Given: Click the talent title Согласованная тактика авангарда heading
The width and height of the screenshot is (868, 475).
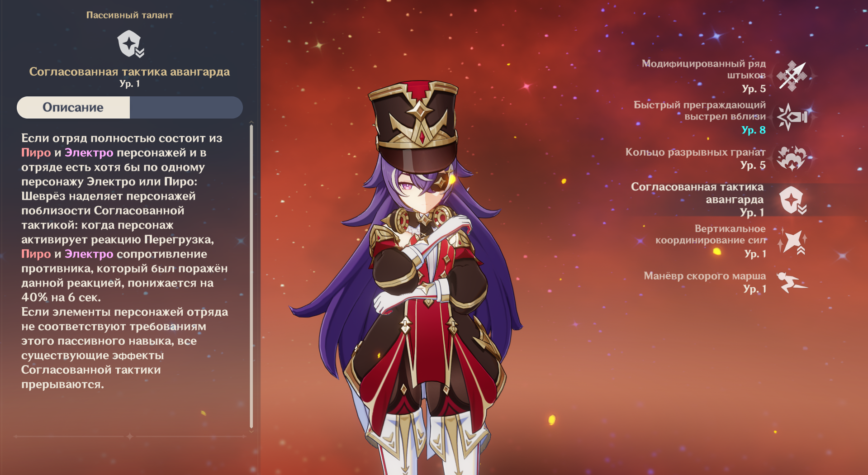Looking at the screenshot, I should click(129, 71).
